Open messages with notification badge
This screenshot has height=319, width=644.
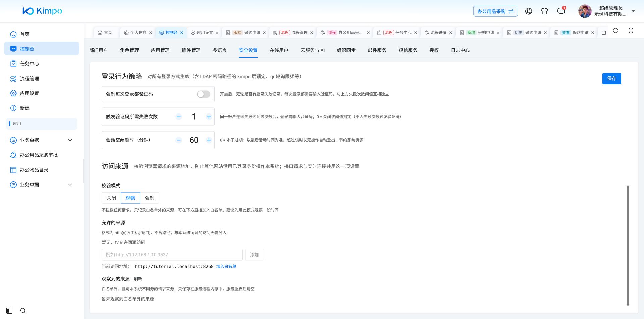561,11
